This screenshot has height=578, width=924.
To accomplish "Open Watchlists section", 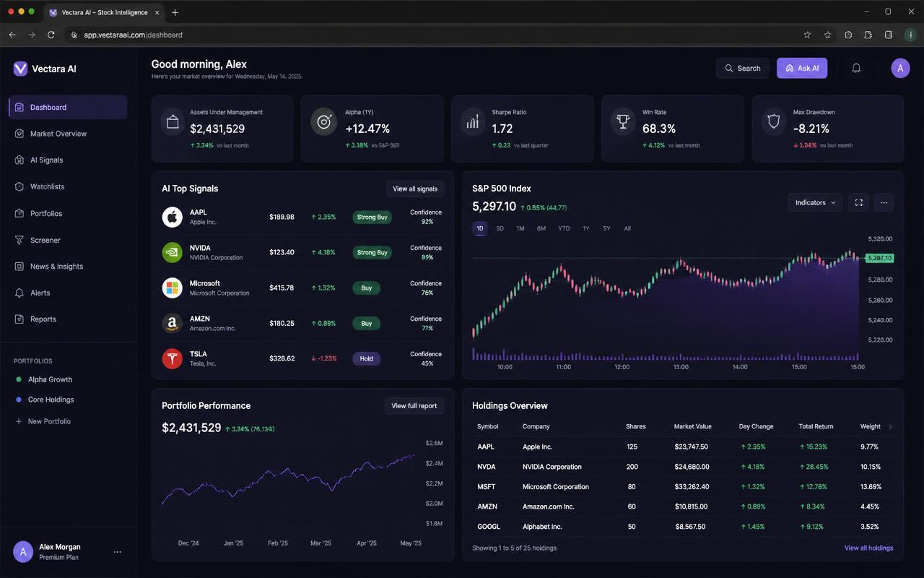I will coord(68,186).
